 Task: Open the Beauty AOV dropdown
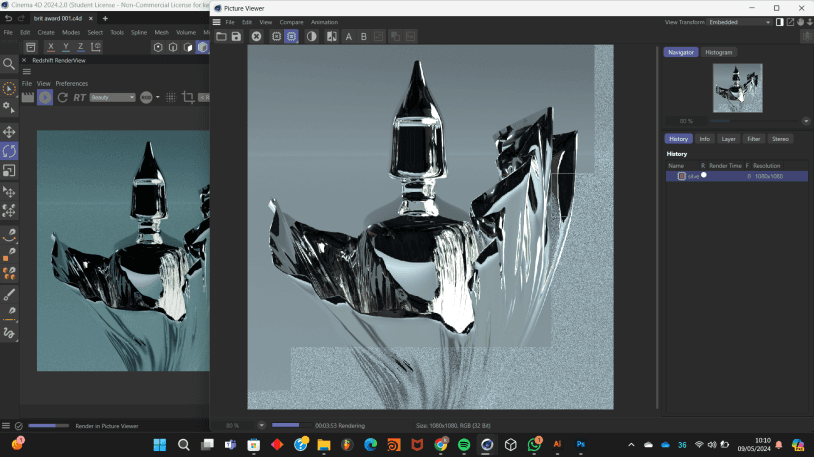(112, 97)
